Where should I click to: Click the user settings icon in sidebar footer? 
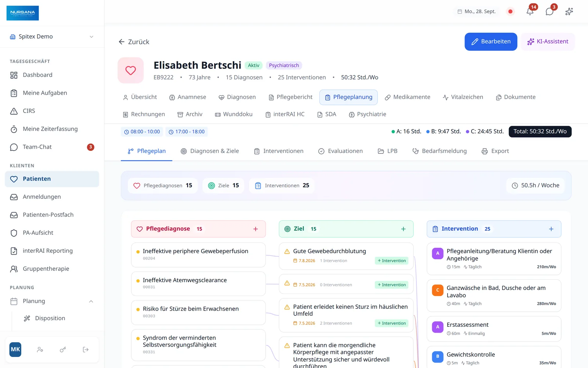pos(40,350)
